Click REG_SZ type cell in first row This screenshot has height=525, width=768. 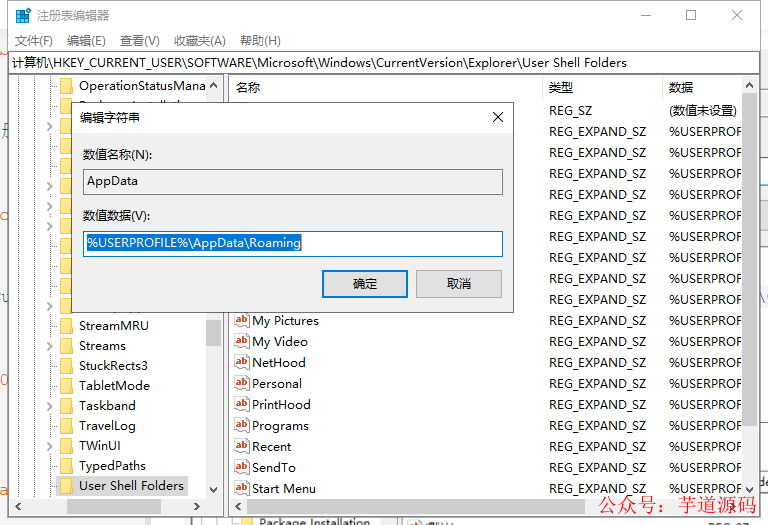(x=570, y=111)
